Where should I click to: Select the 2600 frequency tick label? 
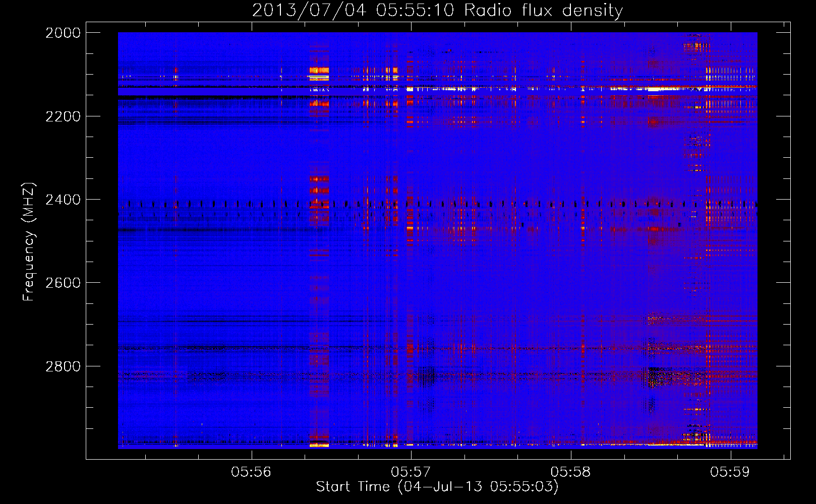pyautogui.click(x=63, y=283)
